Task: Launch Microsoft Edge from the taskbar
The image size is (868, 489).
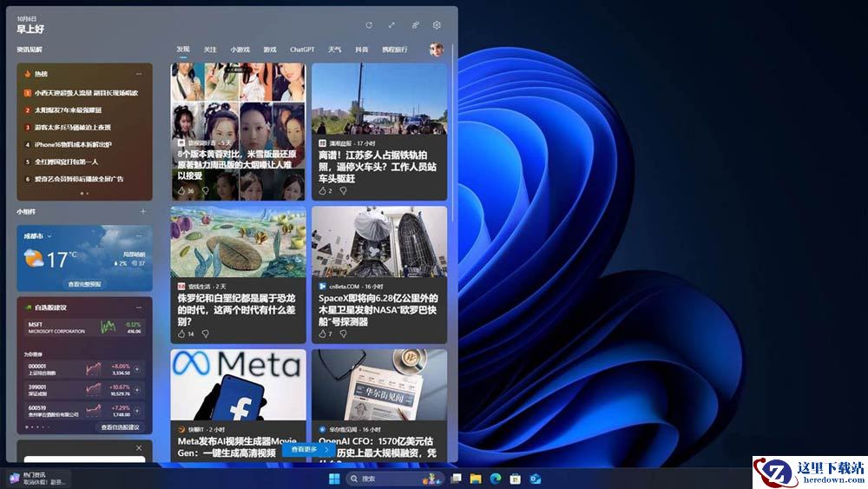Action: pos(496,479)
